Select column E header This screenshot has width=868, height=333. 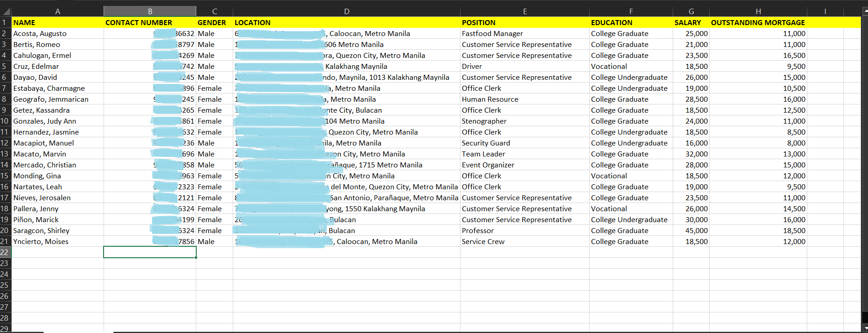click(525, 11)
